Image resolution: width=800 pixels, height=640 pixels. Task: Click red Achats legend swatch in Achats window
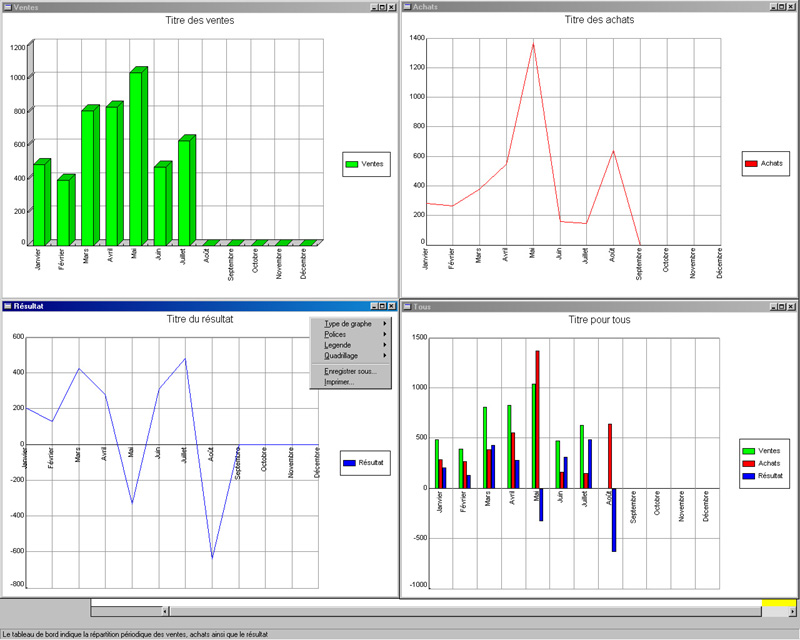[x=752, y=163]
